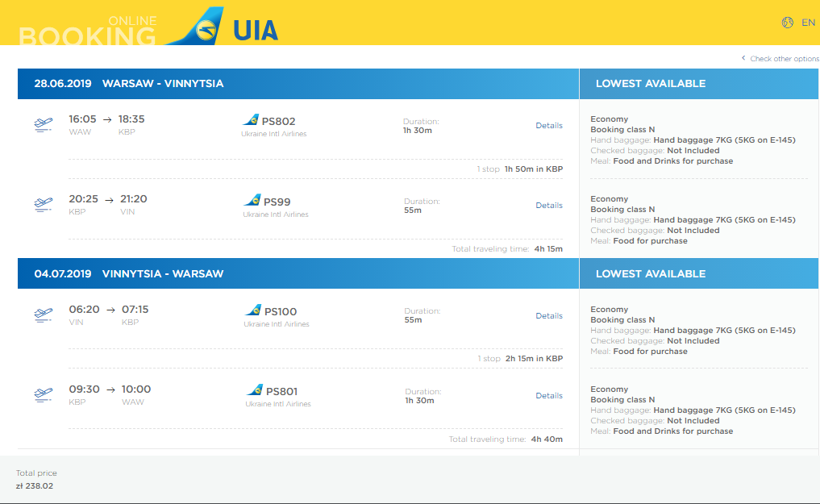Select the Vinnytsia - Warsaw header bar
Screen dimensions: 820x504
[x=298, y=273]
